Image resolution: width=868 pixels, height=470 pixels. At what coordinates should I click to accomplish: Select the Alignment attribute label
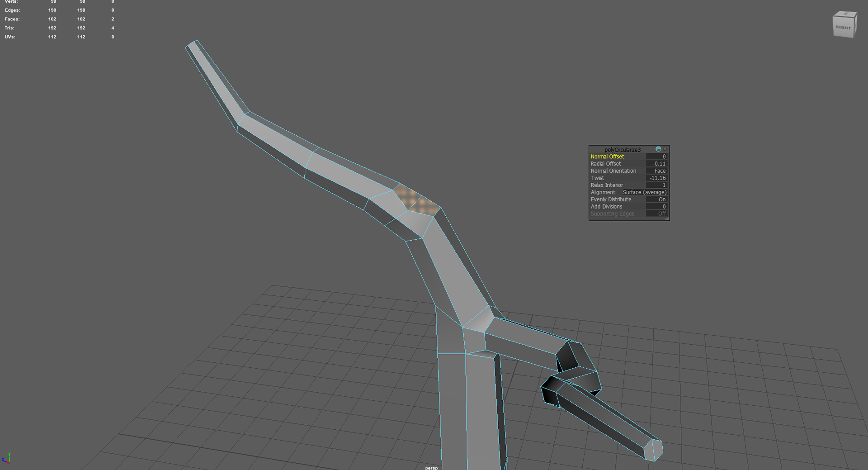[x=603, y=192]
